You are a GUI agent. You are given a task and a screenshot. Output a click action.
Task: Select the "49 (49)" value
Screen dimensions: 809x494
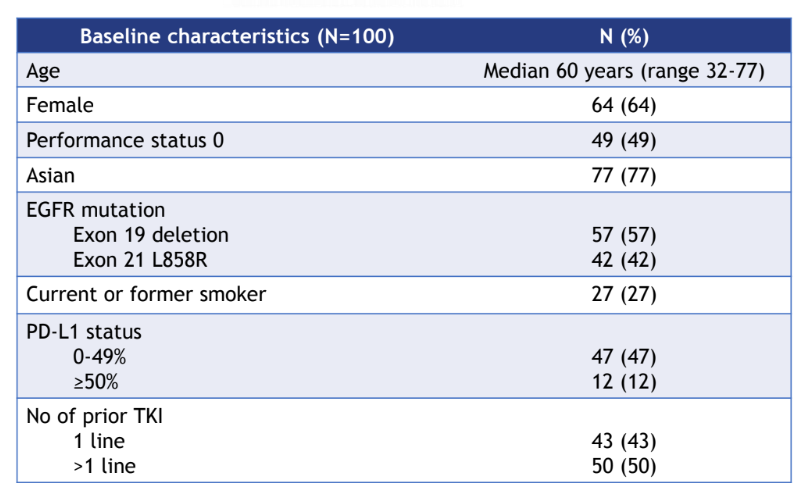pyautogui.click(x=624, y=141)
